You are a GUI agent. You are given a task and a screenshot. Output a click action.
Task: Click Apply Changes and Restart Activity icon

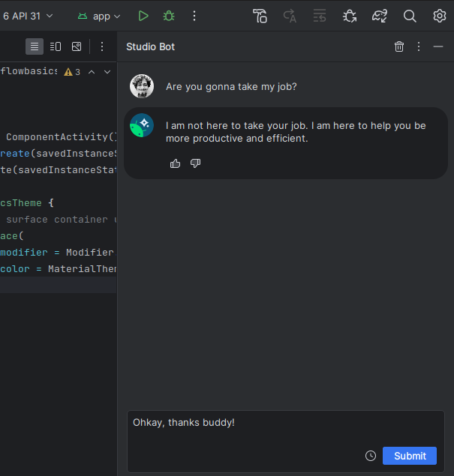click(x=290, y=16)
